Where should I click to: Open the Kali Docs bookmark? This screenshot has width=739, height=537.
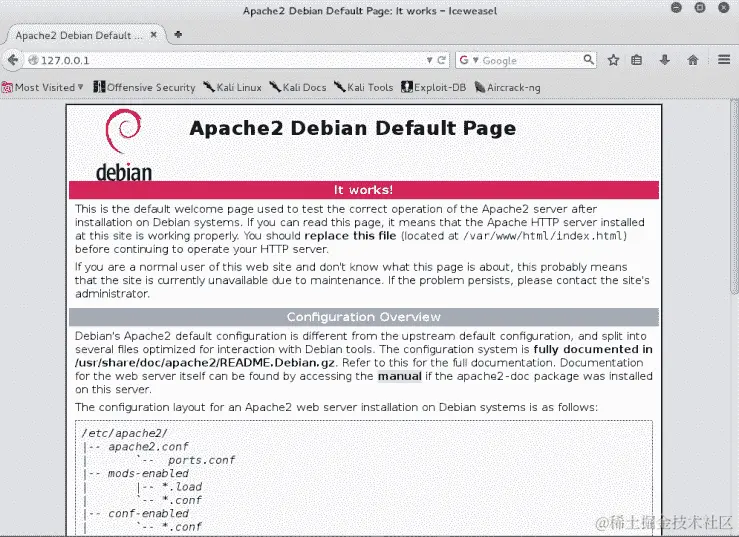coord(298,87)
